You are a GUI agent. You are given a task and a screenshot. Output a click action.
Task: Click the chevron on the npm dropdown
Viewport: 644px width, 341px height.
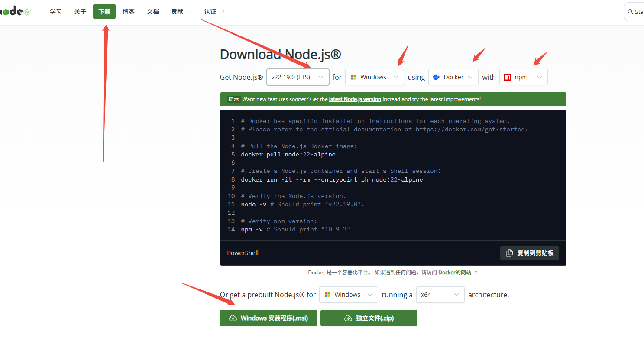pyautogui.click(x=540, y=77)
